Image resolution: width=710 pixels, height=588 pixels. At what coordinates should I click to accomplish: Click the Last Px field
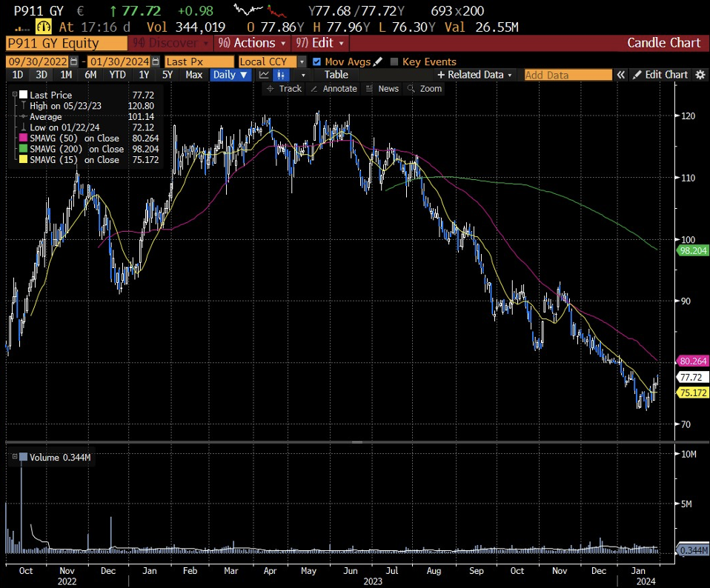click(x=199, y=62)
